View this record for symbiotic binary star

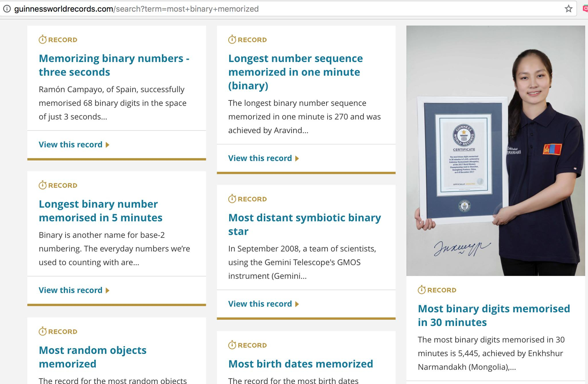pyautogui.click(x=260, y=304)
